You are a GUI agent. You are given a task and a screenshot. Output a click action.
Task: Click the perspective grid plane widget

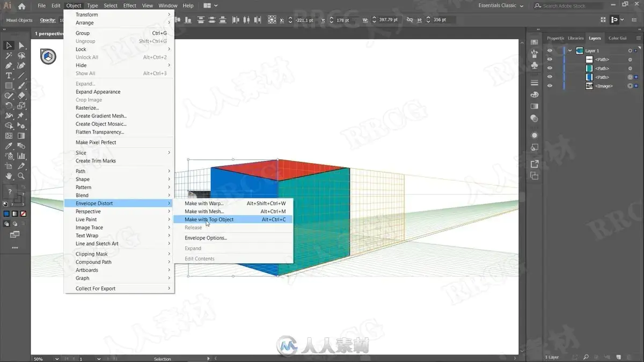coord(48,56)
